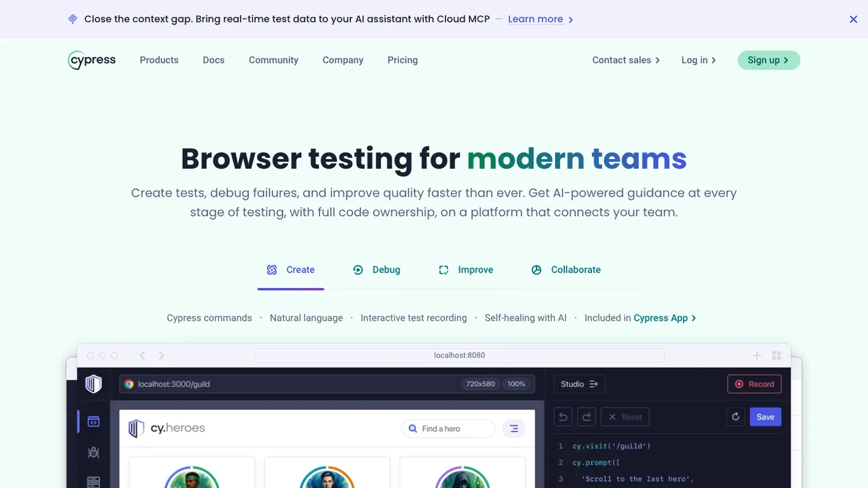Click the Cypress logo in the header
The image size is (868, 488).
(92, 60)
